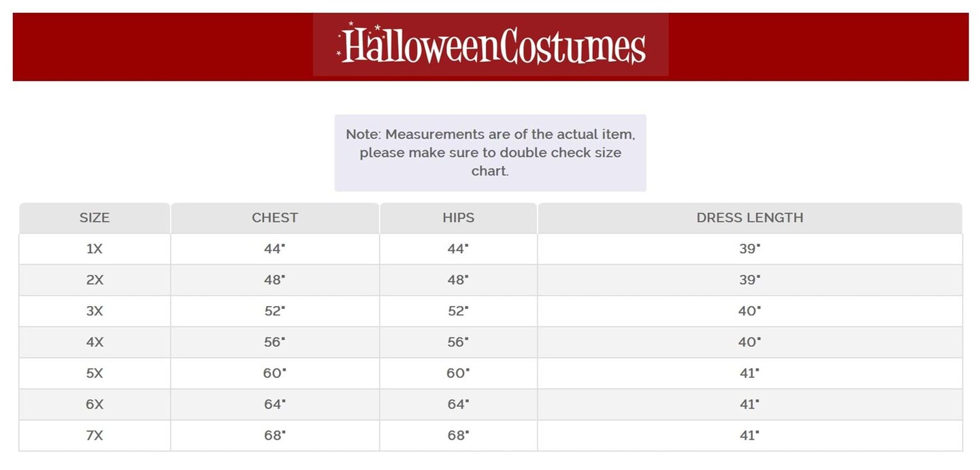This screenshot has height=470, width=980.
Task: Pick the 7X size row label
Action: click(95, 435)
